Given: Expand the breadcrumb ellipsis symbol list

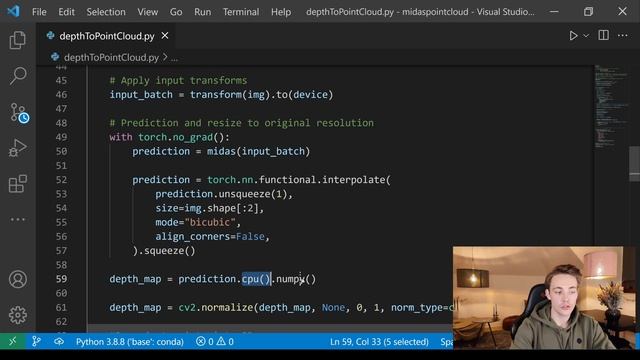Looking at the screenshot, I should coord(174,58).
